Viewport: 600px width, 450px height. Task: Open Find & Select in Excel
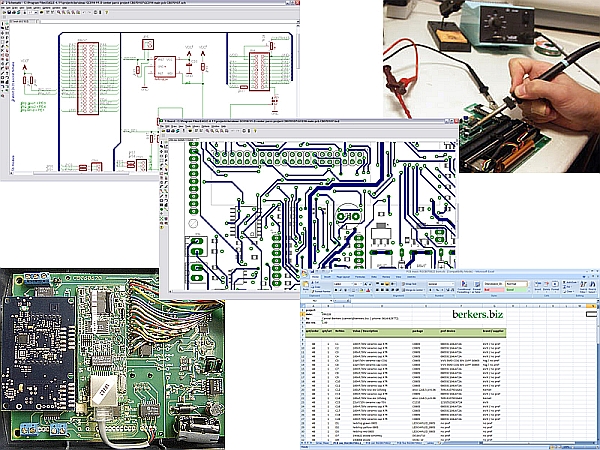(x=592, y=287)
